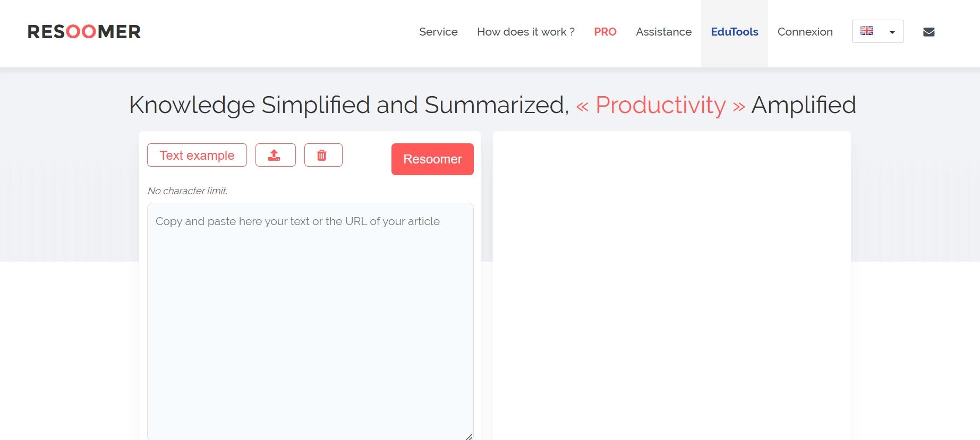
Task: Click the Knowledge Simplified heading text
Action: pyautogui.click(x=348, y=105)
